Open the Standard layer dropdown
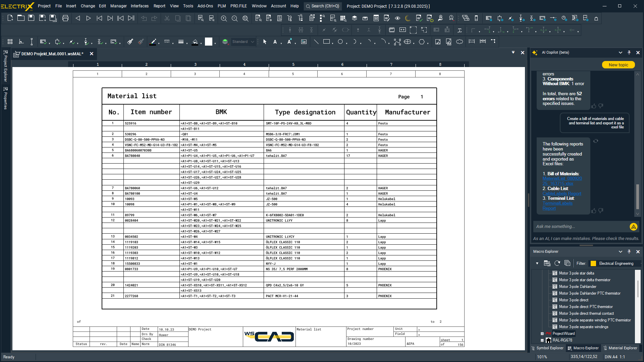Screen dimensions: 644x362 (252, 42)
